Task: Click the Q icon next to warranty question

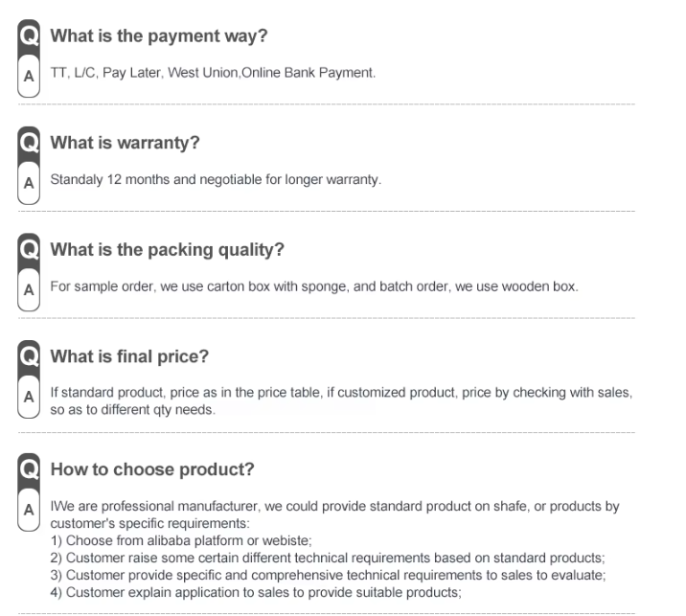Action: [30, 144]
